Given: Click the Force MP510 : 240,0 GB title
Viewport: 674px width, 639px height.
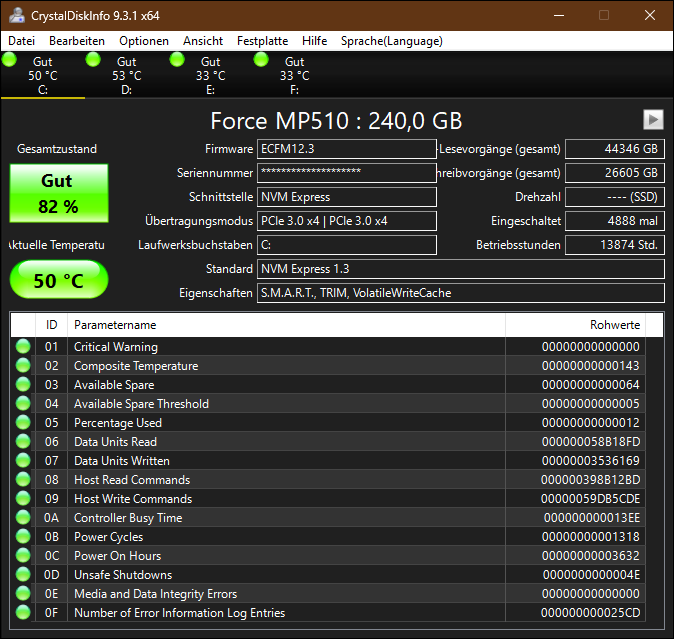Looking at the screenshot, I should pyautogui.click(x=336, y=121).
